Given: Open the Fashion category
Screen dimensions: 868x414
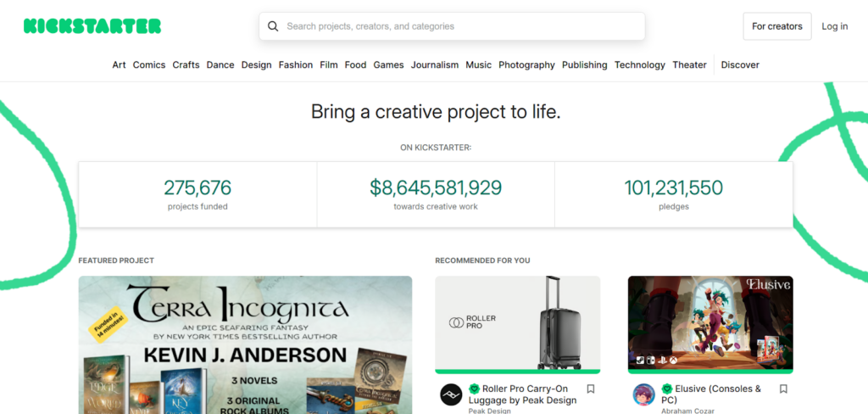Looking at the screenshot, I should 296,64.
